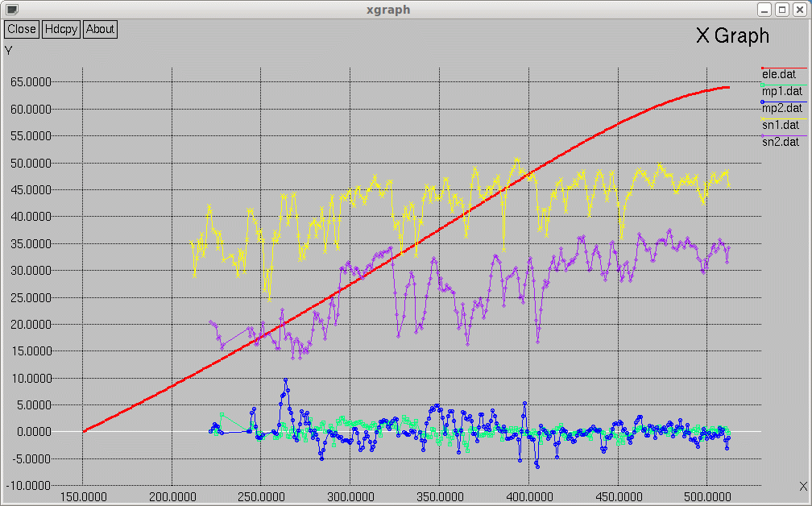The height and width of the screenshot is (506, 812).
Task: Click the 150.0000 x-axis tick label
Action: click(x=84, y=497)
